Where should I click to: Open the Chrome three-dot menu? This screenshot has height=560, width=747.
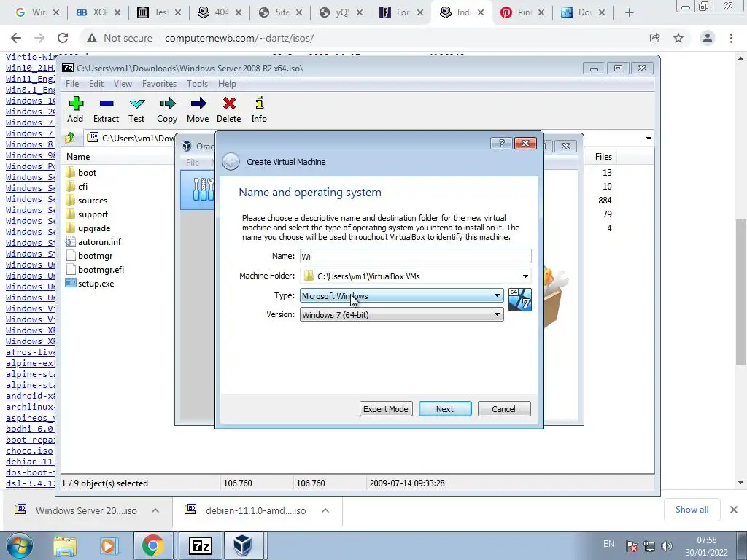731,38
